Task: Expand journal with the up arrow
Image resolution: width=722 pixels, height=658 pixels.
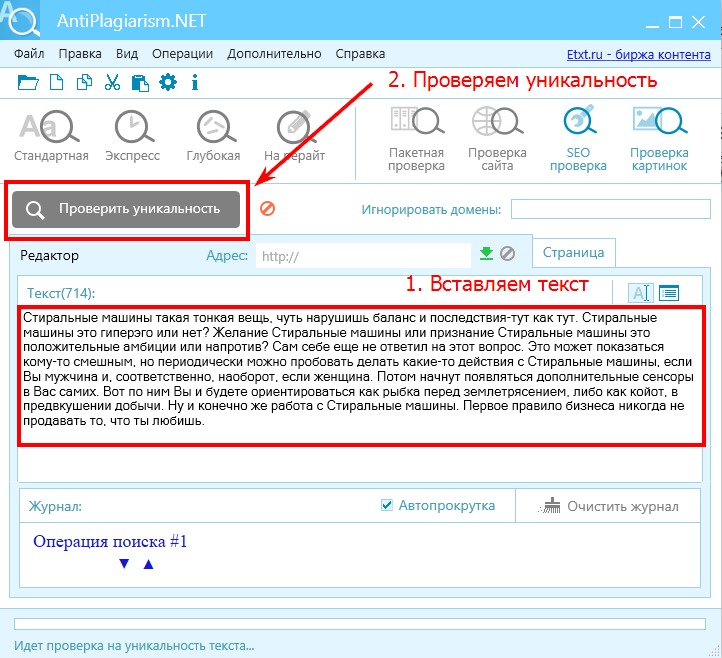Action: pos(149,564)
